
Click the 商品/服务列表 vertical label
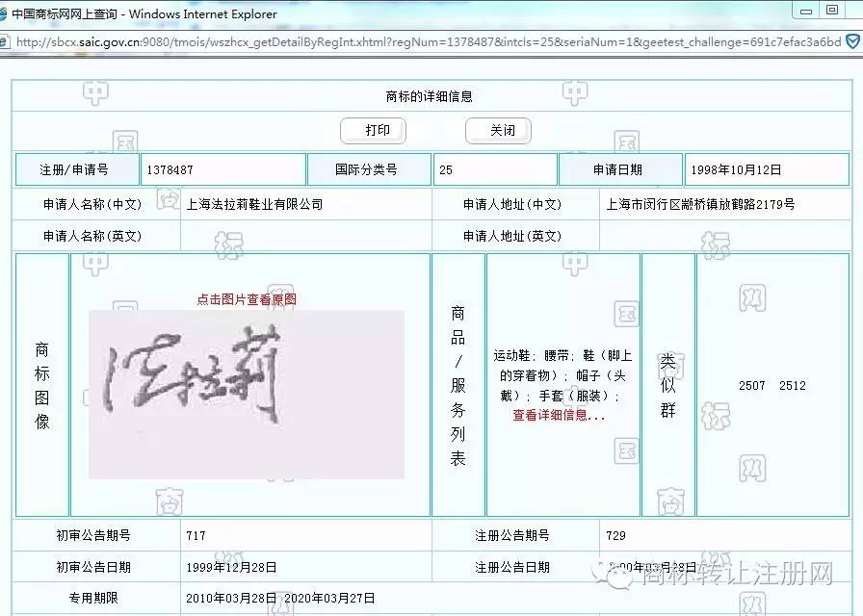458,385
